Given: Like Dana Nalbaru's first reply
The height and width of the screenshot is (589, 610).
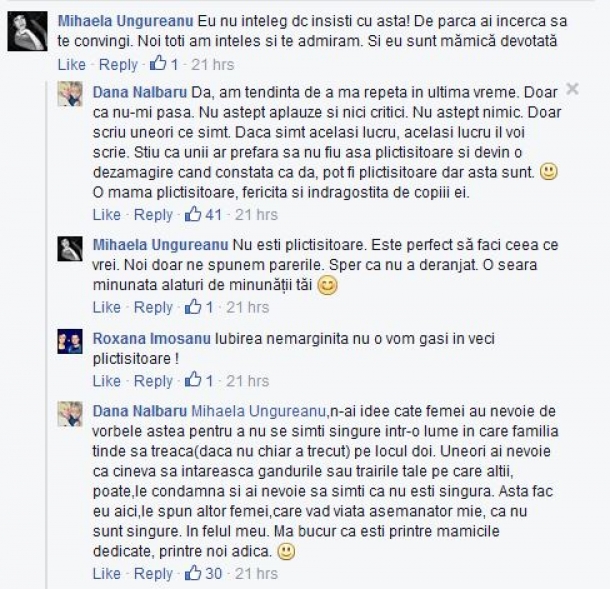Looking at the screenshot, I should coord(107,214).
